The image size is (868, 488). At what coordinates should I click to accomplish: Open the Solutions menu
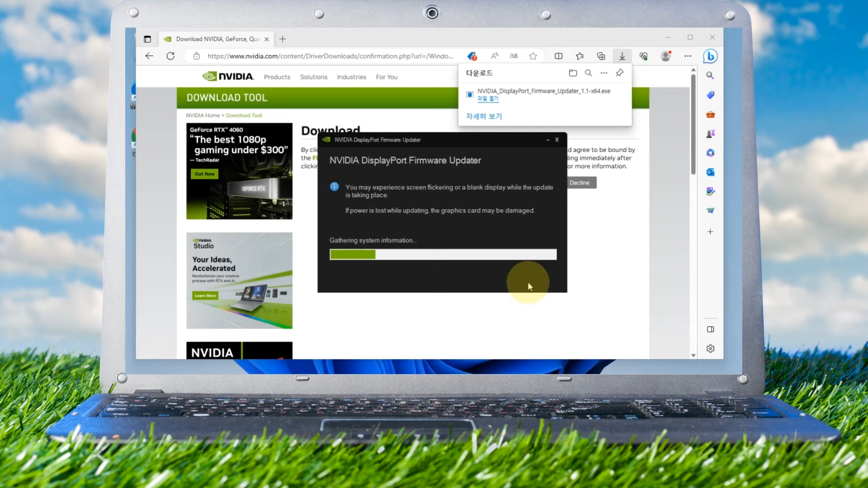313,77
